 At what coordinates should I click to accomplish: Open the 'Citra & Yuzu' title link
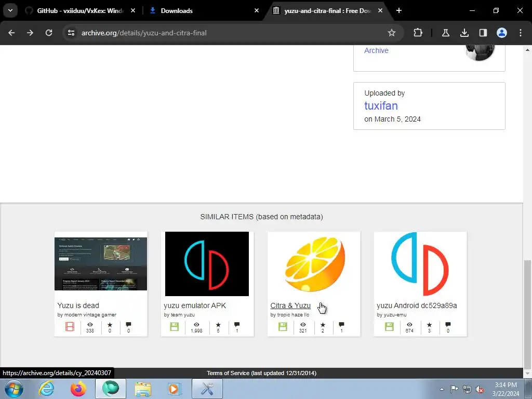click(x=290, y=305)
